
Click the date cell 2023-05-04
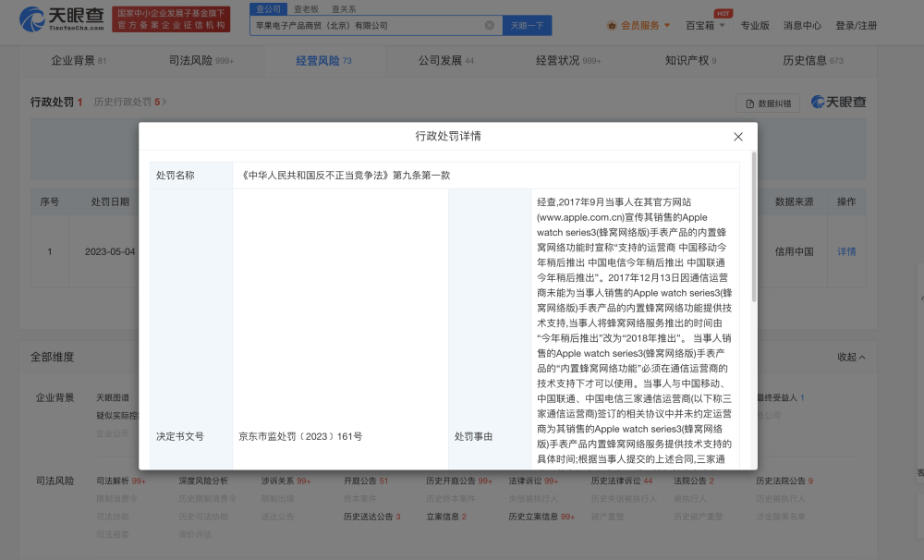(110, 251)
